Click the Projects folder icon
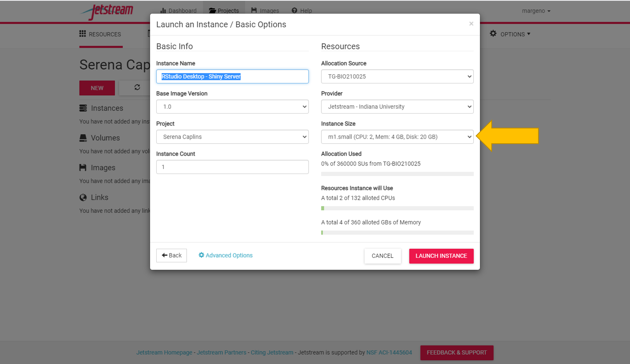 point(212,11)
